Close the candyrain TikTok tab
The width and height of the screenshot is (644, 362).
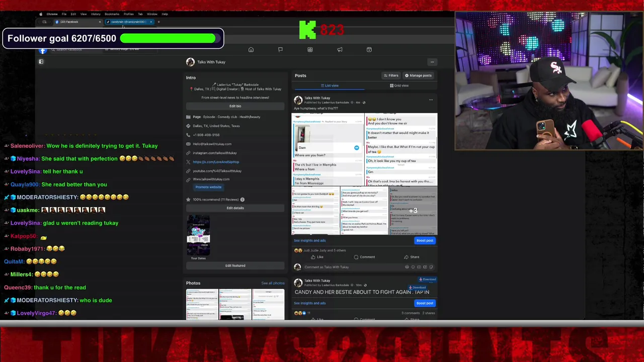(x=151, y=22)
